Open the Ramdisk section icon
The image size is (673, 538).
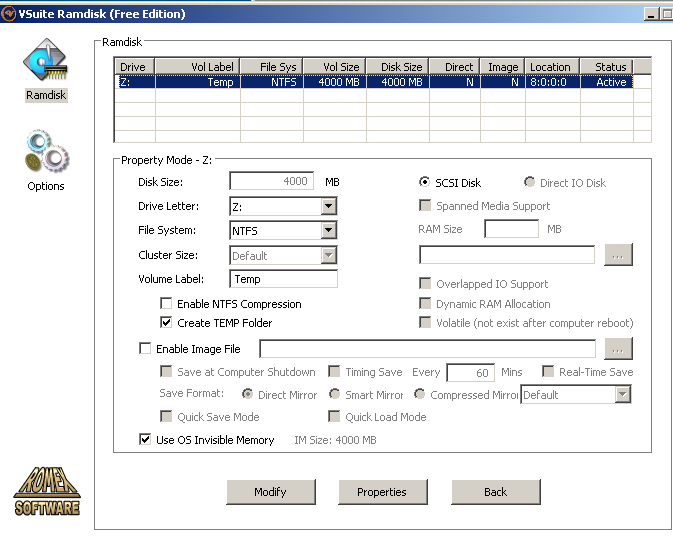point(45,60)
